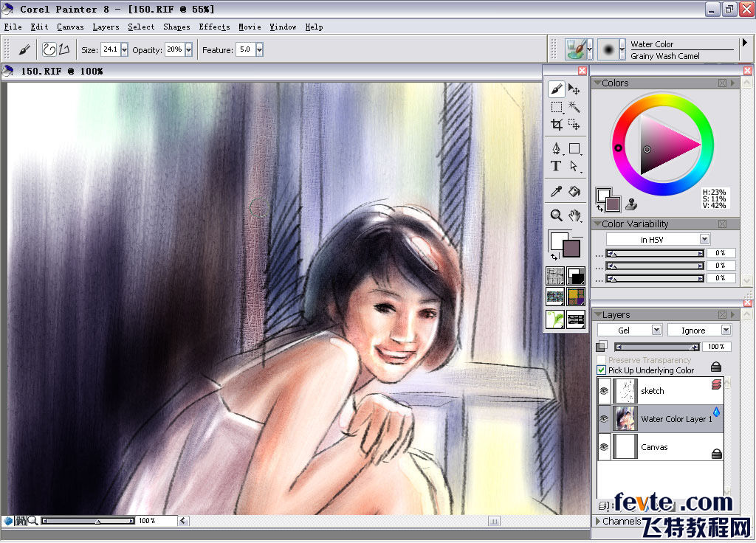Select the sketch layer row
Viewport: 756px width, 543px height.
click(660, 391)
